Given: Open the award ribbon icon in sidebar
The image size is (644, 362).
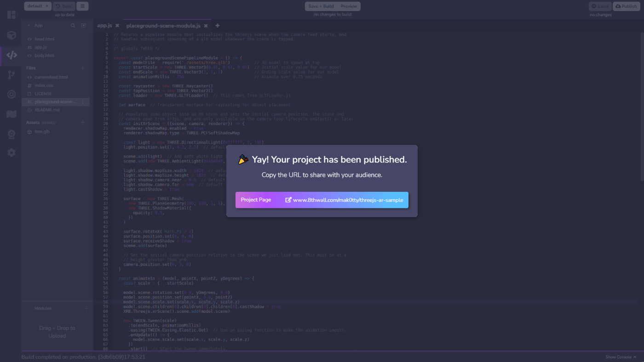Looking at the screenshot, I should [x=11, y=134].
